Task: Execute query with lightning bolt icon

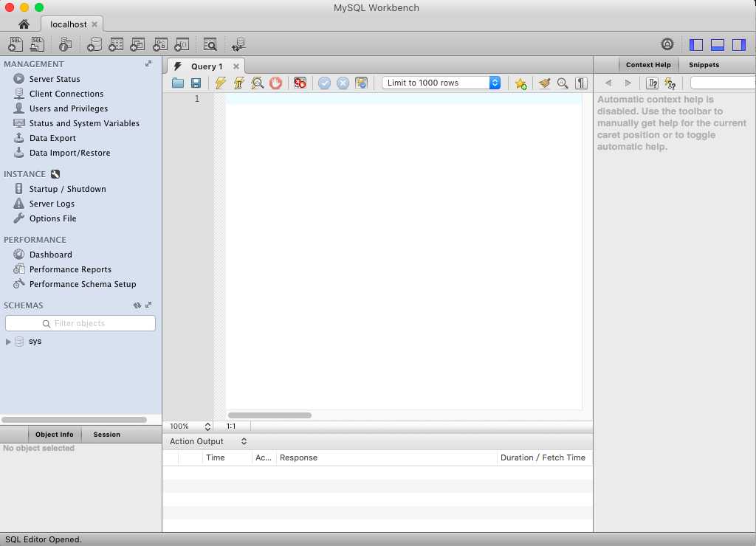Action: point(220,83)
